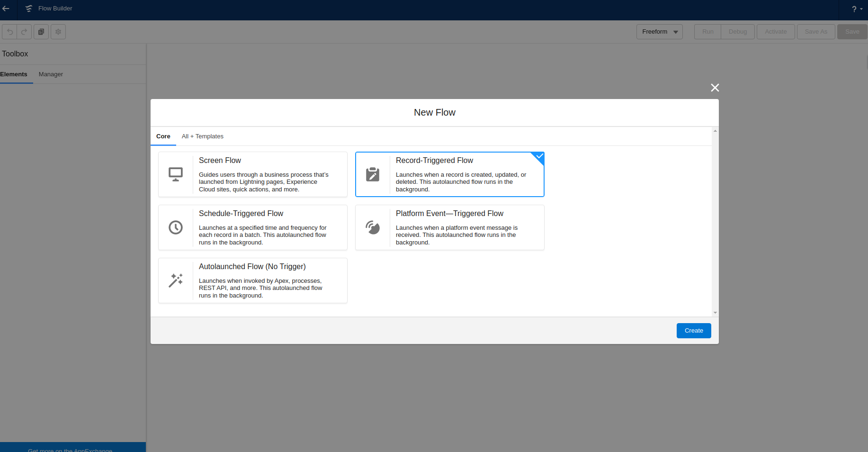868x452 pixels.
Task: Click the Run button
Action: point(707,32)
